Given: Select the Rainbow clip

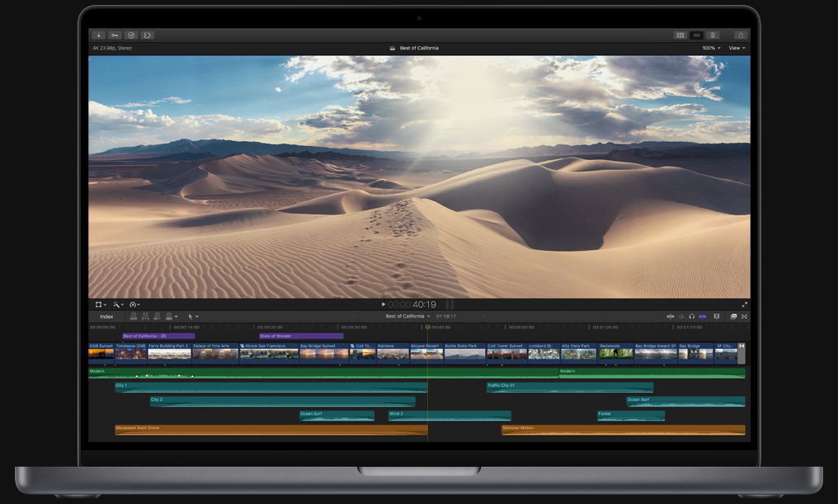Looking at the screenshot, I should click(393, 354).
